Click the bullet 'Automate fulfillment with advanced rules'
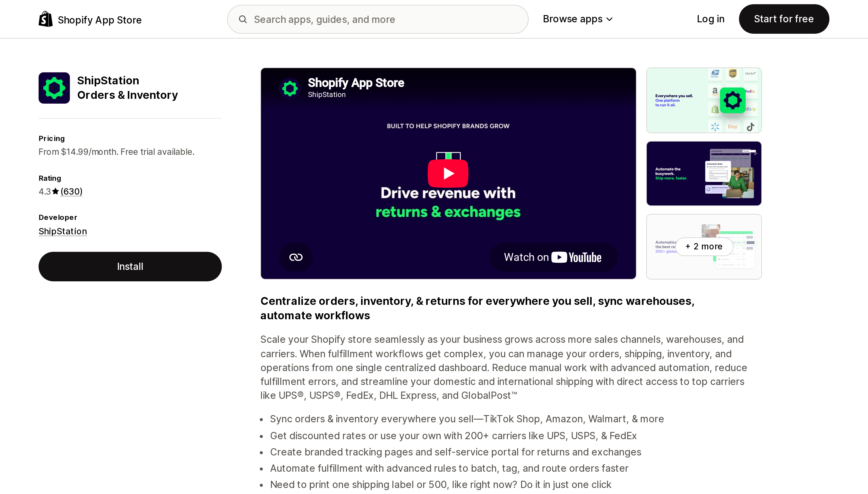The height and width of the screenshot is (494, 868). (449, 469)
